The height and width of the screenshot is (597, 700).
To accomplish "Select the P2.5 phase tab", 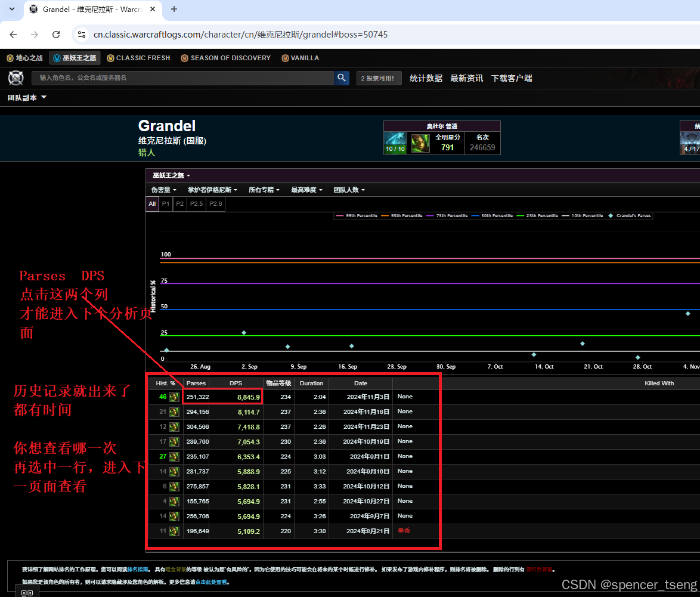I will (196, 204).
